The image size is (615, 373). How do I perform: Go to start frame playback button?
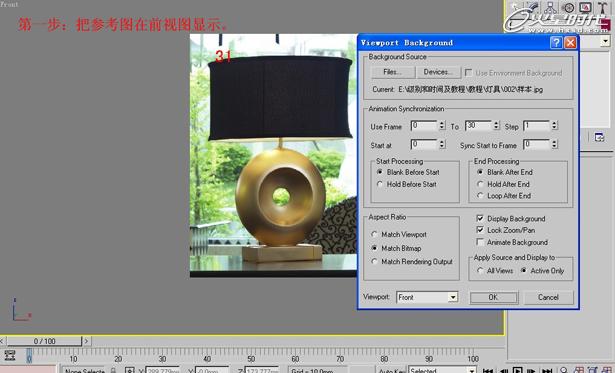tap(488, 370)
